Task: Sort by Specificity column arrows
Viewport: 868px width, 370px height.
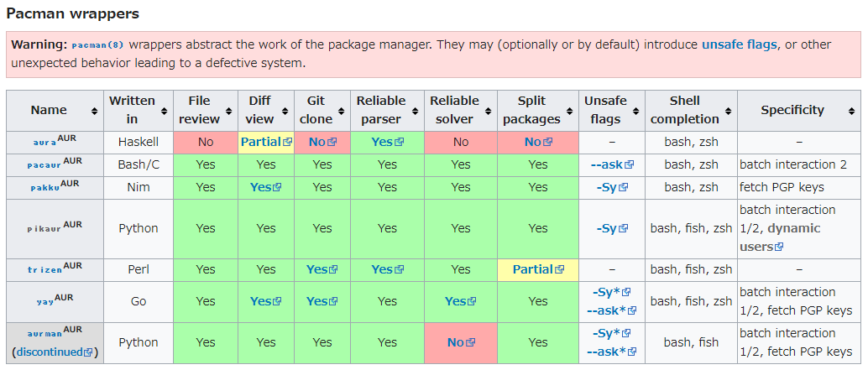Action: click(851, 111)
